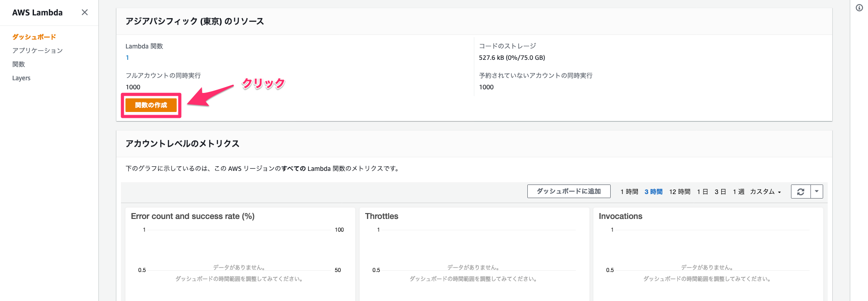
Task: Close the AWS Lambda sidebar panel
Action: [85, 12]
